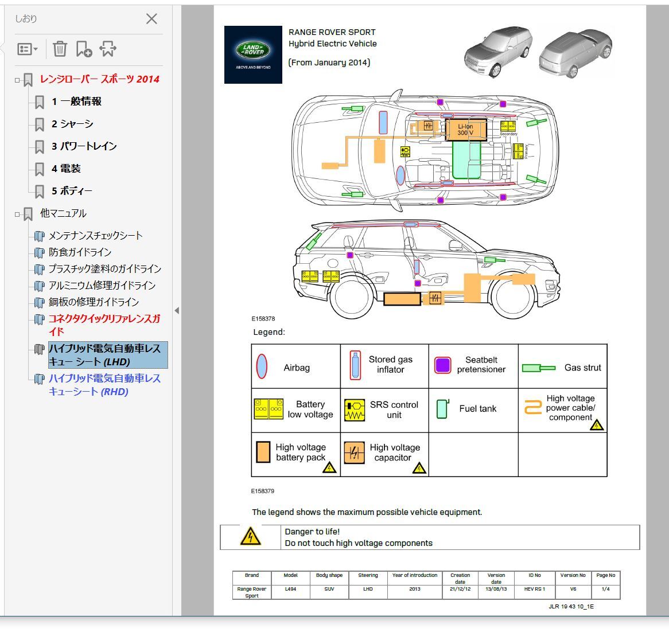Click the icon beside コネクタクイックリファレンスガイド
Image resolution: width=669 pixels, height=644 pixels.
tap(39, 319)
